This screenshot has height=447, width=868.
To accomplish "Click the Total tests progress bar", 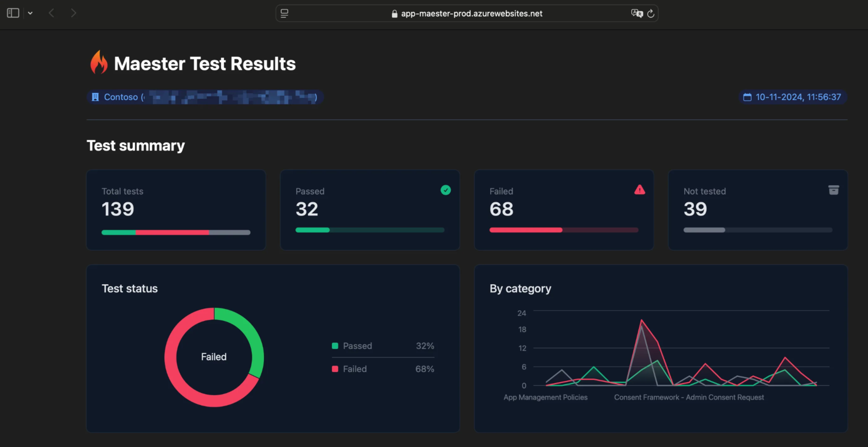I will [x=176, y=232].
